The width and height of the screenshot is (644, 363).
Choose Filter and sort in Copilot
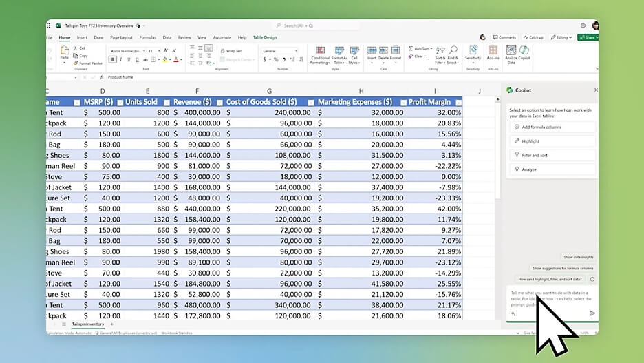tap(552, 155)
